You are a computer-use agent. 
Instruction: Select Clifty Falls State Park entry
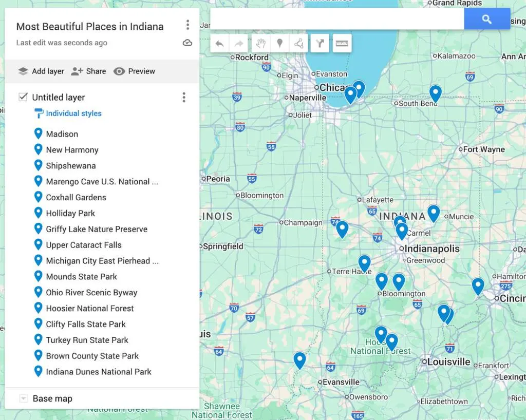pyautogui.click(x=86, y=324)
